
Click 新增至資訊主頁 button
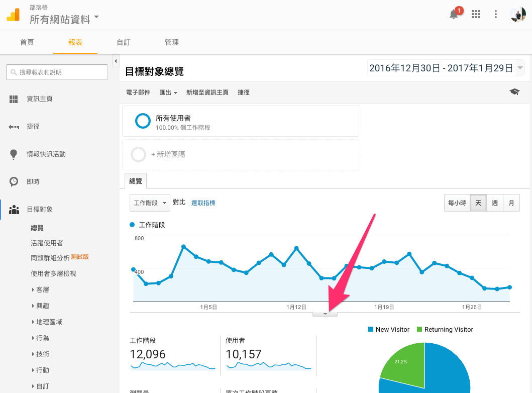pyautogui.click(x=207, y=92)
